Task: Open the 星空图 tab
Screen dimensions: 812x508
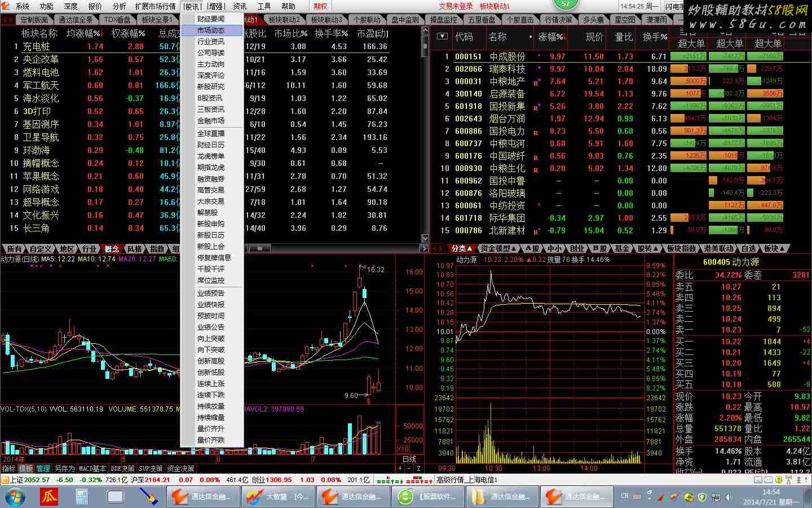Action: [625, 20]
